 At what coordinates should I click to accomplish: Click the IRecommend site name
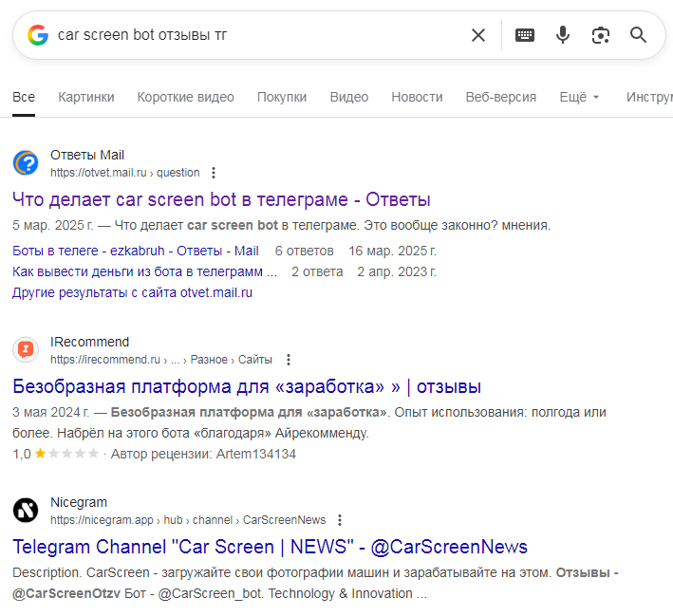[x=90, y=342]
